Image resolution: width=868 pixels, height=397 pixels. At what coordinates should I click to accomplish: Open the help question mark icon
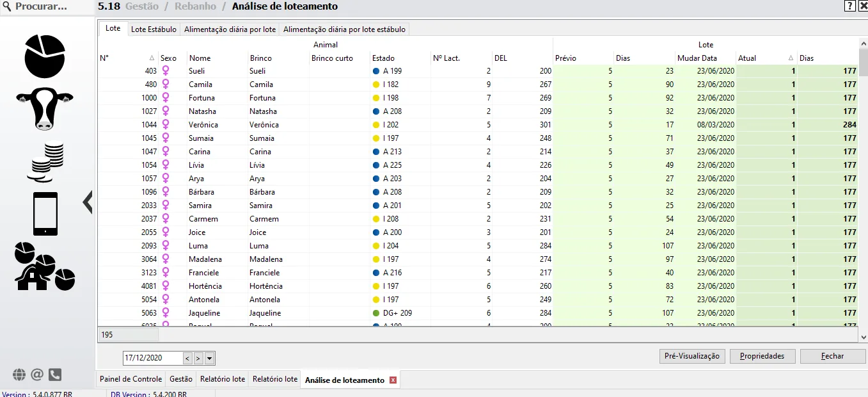click(x=849, y=6)
